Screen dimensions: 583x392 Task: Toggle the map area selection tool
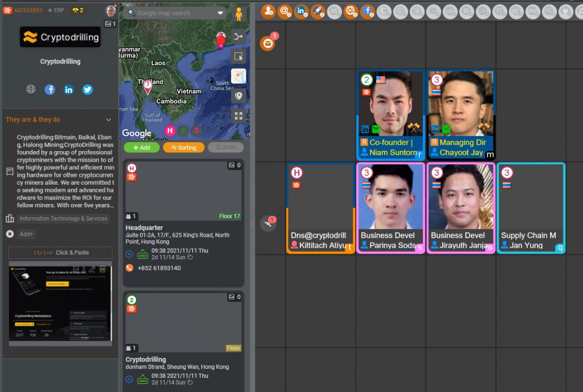[x=238, y=57]
